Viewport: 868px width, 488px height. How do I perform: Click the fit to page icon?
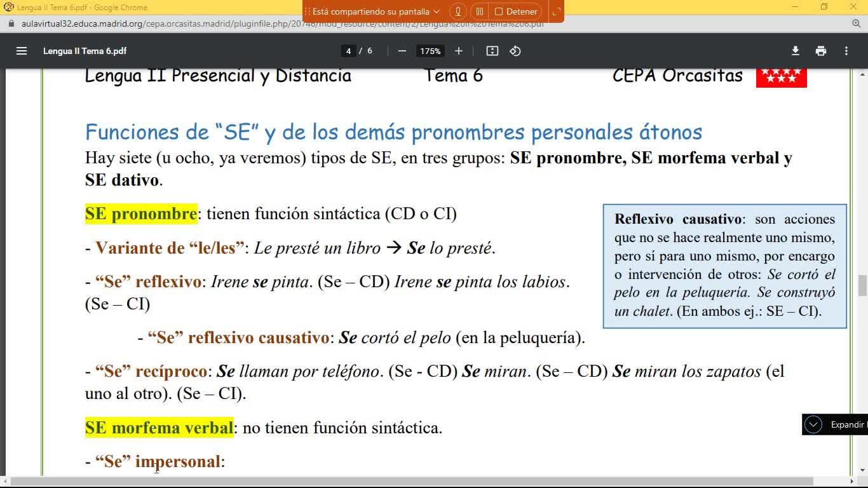(x=492, y=51)
